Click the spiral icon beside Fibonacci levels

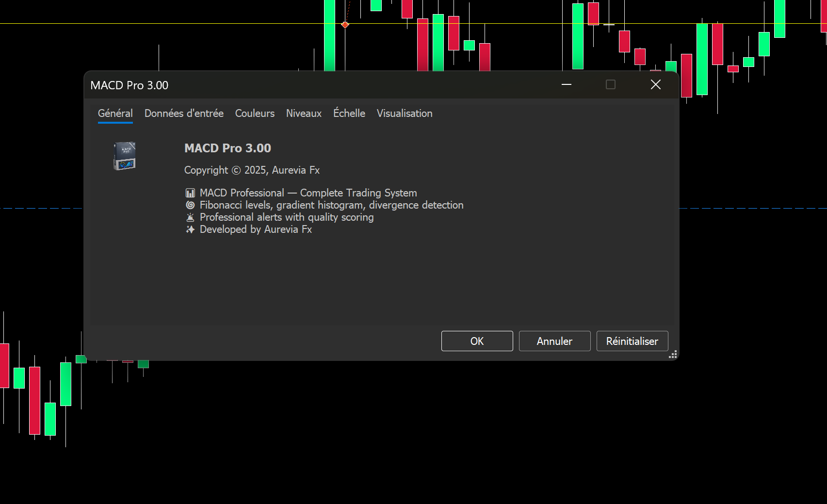[190, 205]
